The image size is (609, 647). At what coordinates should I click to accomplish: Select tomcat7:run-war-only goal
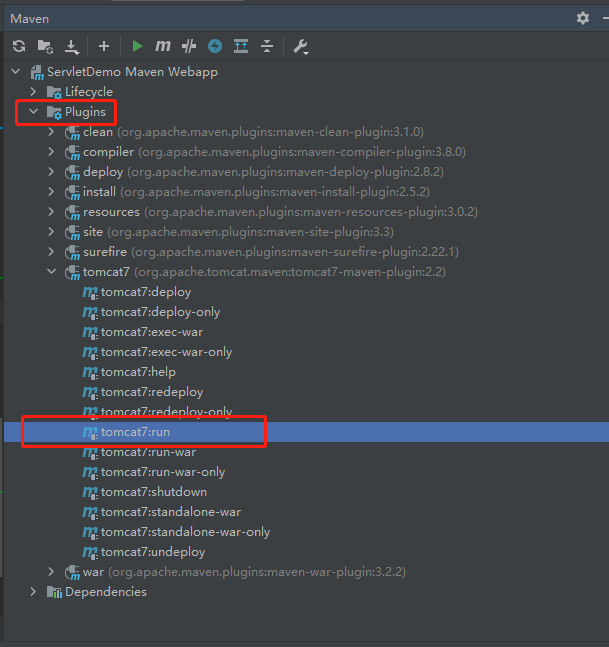pos(163,472)
